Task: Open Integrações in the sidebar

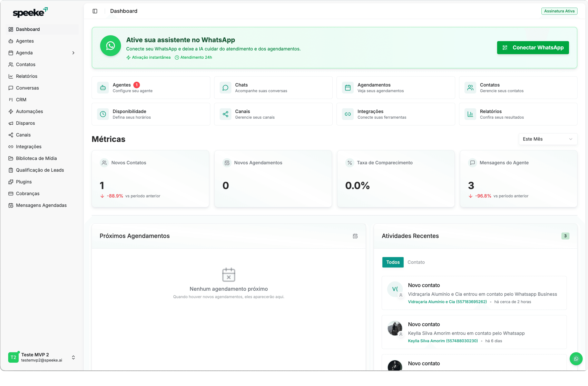Action: pos(42,147)
